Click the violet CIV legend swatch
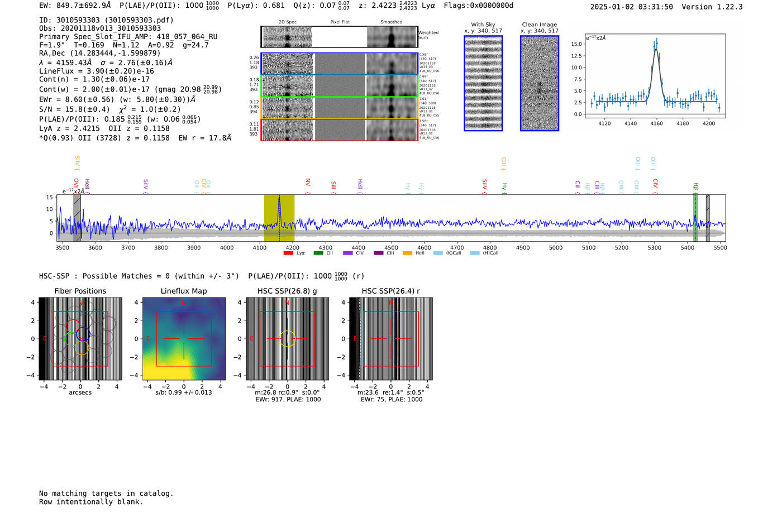This screenshot has width=782, height=532. (x=348, y=253)
